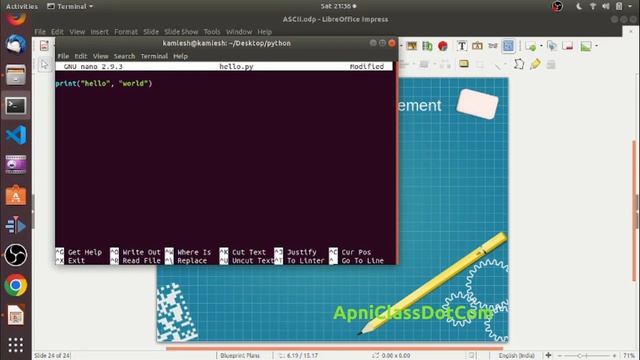
Task: Click the night light moon icon in top bar
Action: pyautogui.click(x=579, y=6)
